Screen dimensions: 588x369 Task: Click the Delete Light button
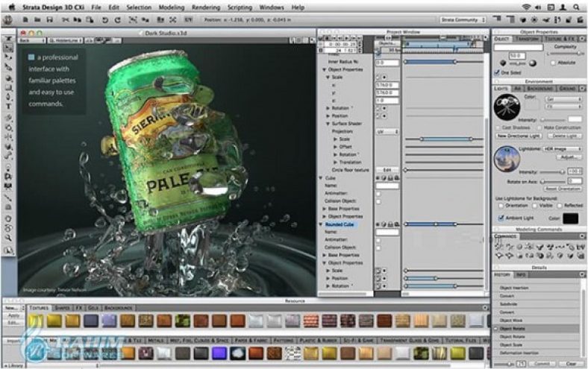tap(564, 136)
